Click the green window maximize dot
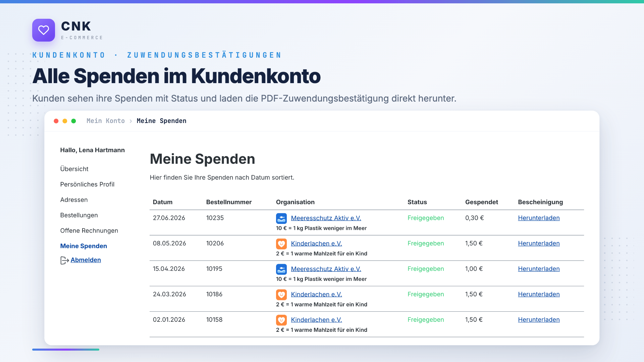The width and height of the screenshot is (644, 362). point(73,121)
